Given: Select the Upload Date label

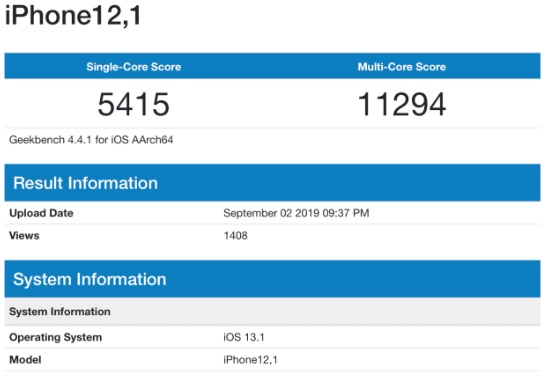Looking at the screenshot, I should 41,213.
